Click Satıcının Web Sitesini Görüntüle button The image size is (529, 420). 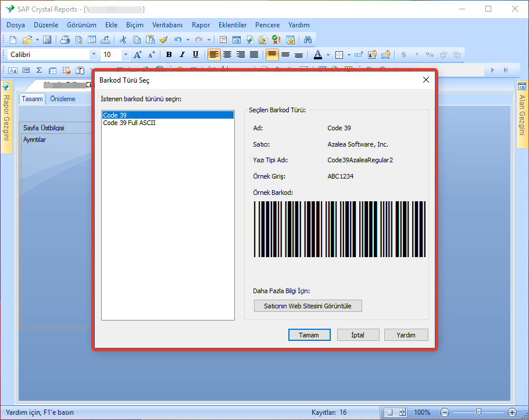308,306
